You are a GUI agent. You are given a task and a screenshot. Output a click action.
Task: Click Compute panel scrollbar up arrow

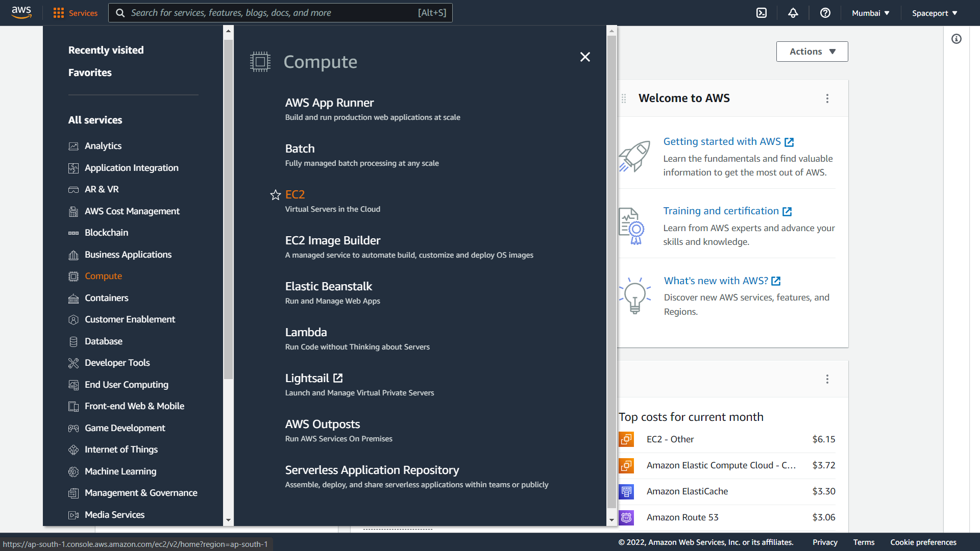click(x=611, y=31)
